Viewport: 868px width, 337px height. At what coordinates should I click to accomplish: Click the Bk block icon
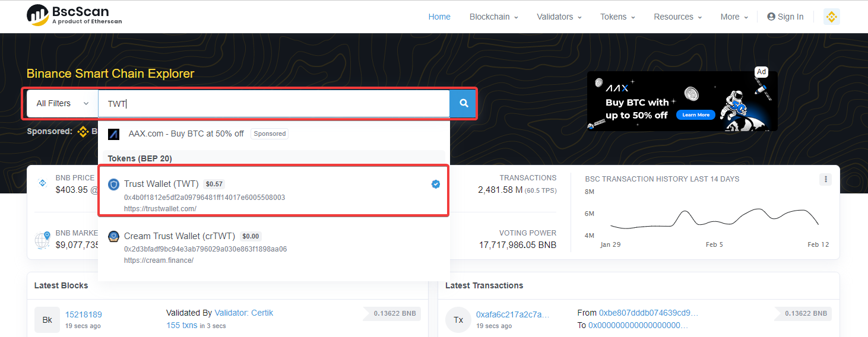(47, 320)
